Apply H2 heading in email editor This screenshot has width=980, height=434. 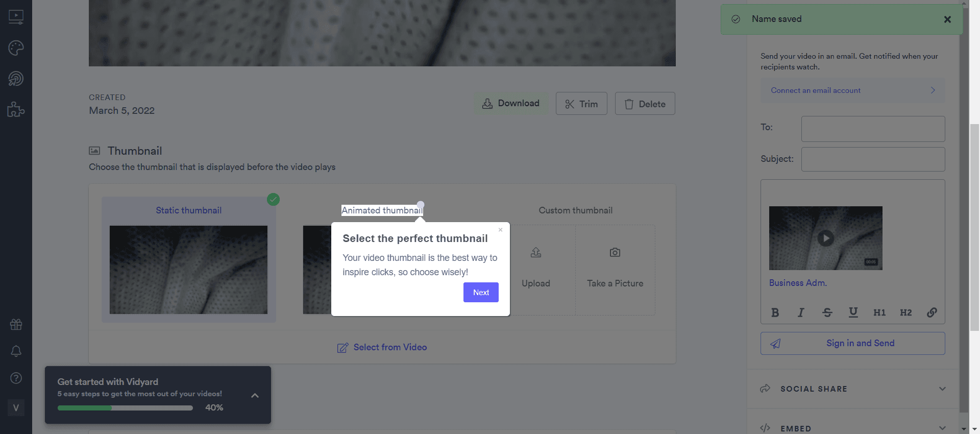click(905, 312)
